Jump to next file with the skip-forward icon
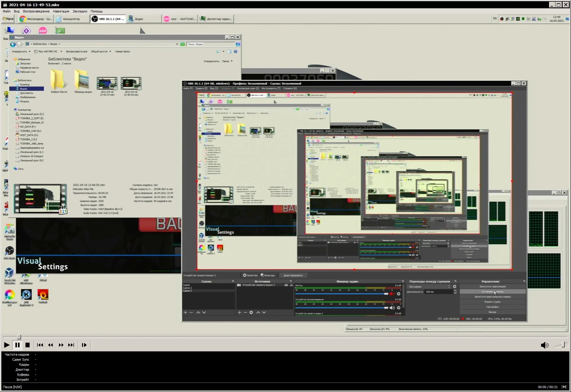The height and width of the screenshot is (392, 571). 71,345
